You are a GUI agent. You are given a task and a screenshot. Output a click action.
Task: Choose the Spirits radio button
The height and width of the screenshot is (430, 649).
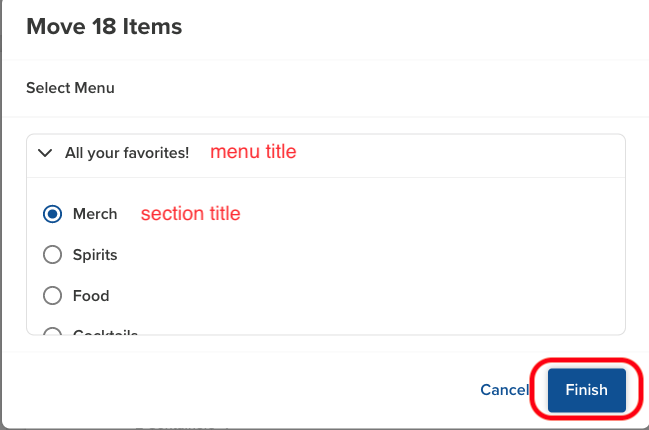[53, 255]
